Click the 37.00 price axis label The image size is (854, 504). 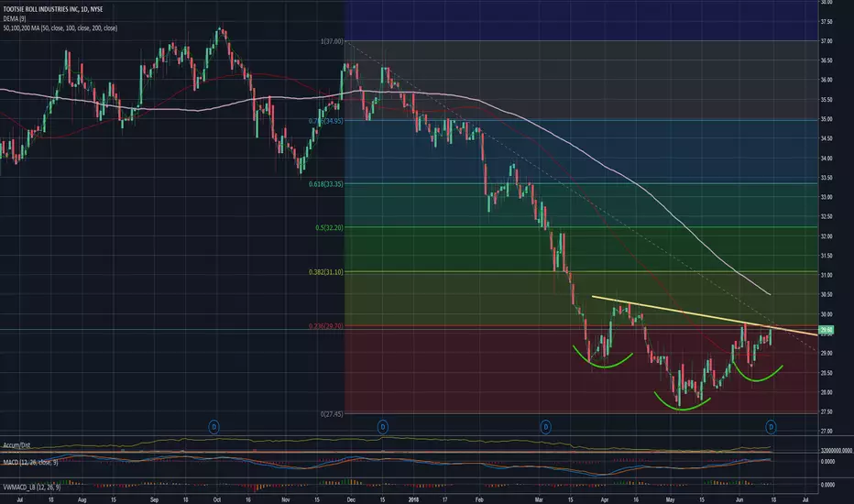click(x=827, y=41)
